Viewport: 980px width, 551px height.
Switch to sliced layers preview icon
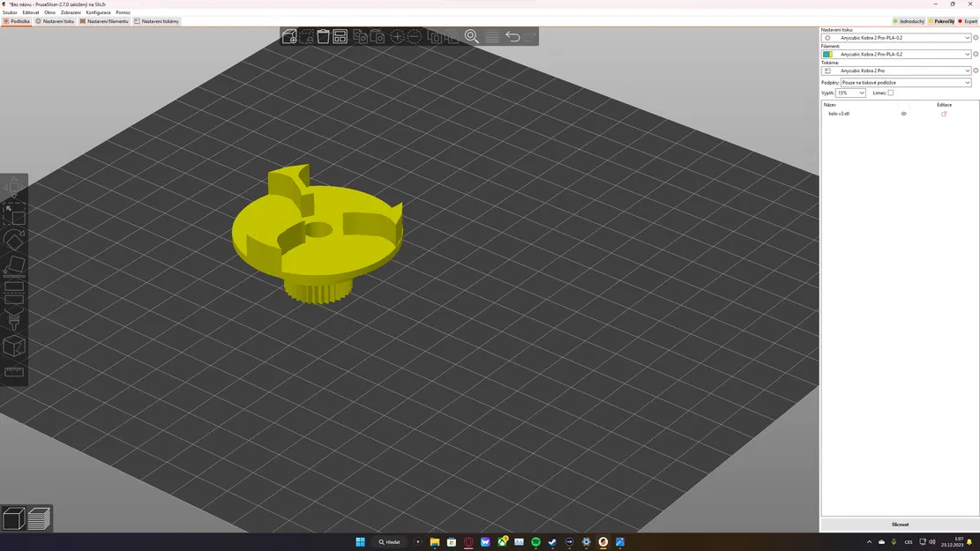tap(39, 518)
